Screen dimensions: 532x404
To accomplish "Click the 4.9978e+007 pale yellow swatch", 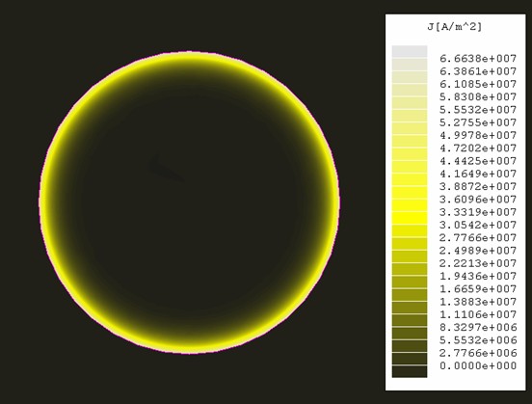I will pos(410,128).
